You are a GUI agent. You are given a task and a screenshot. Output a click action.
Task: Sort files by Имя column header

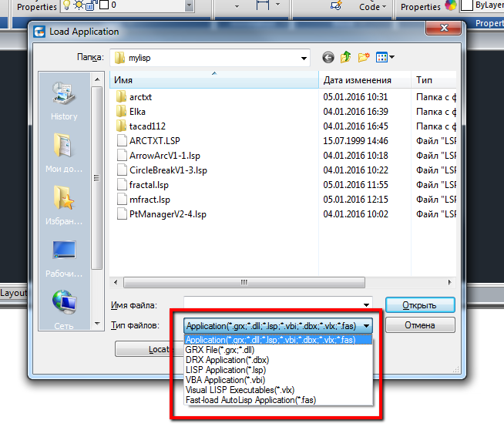click(x=214, y=79)
